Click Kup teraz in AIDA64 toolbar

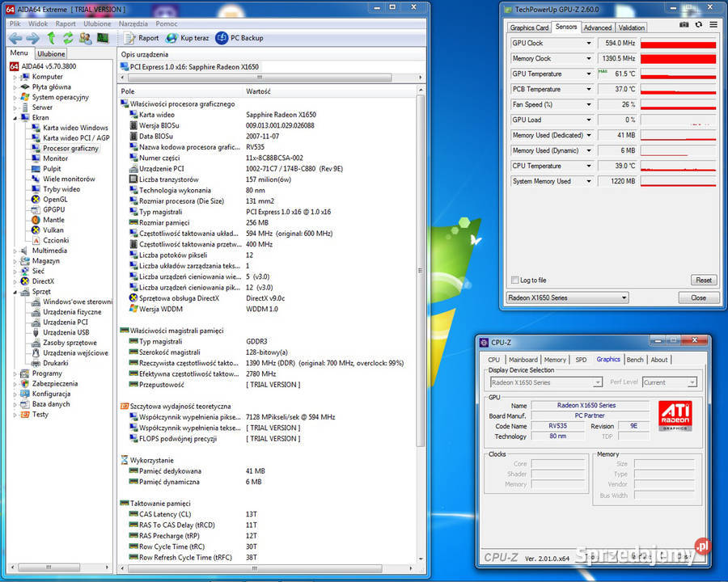tap(188, 38)
